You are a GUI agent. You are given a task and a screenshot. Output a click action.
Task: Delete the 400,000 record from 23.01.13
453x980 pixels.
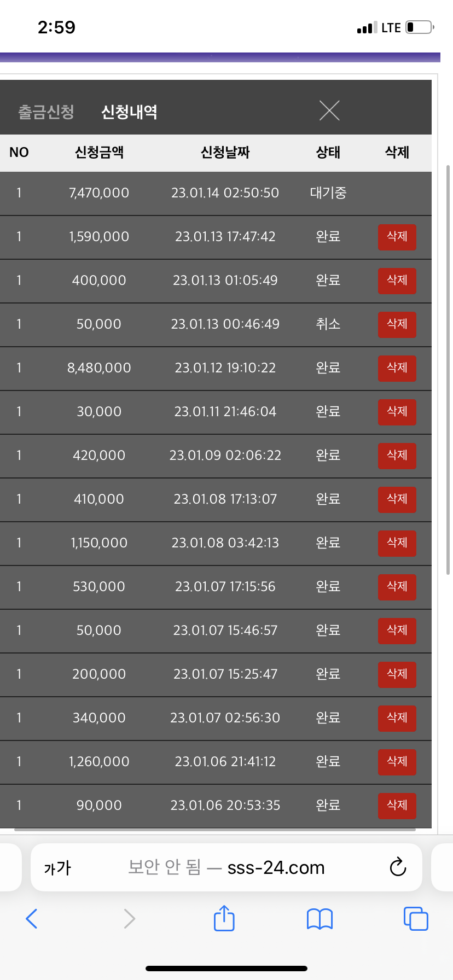click(x=397, y=281)
